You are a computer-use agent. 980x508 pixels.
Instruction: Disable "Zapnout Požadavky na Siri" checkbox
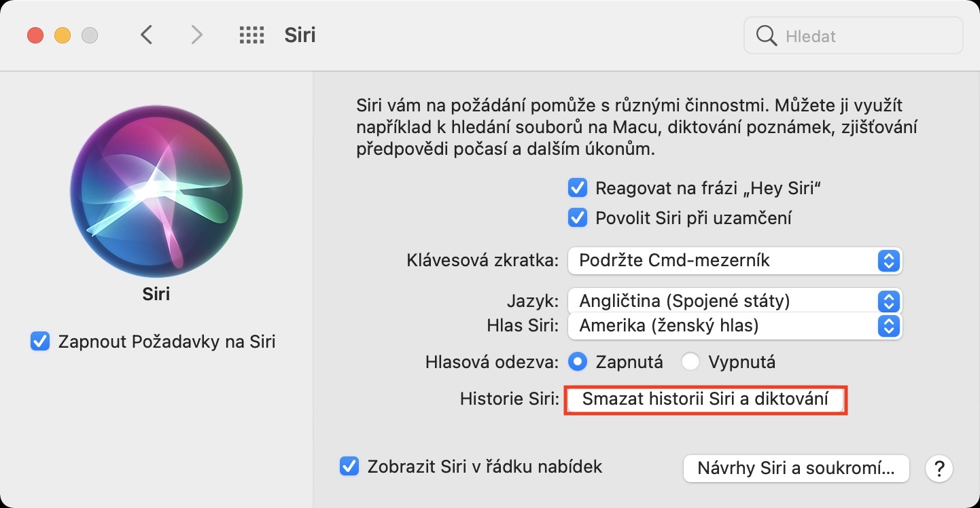40,341
